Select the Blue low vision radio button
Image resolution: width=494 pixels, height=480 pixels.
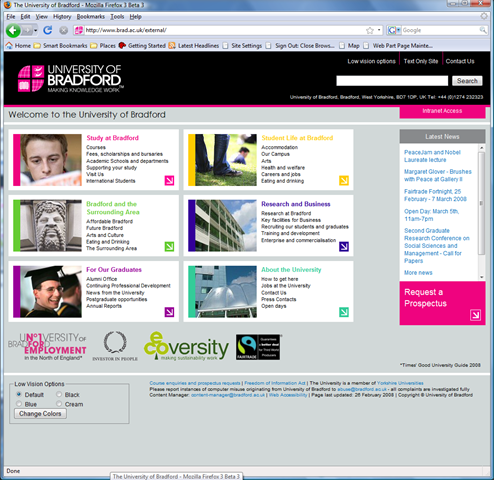click(x=19, y=404)
